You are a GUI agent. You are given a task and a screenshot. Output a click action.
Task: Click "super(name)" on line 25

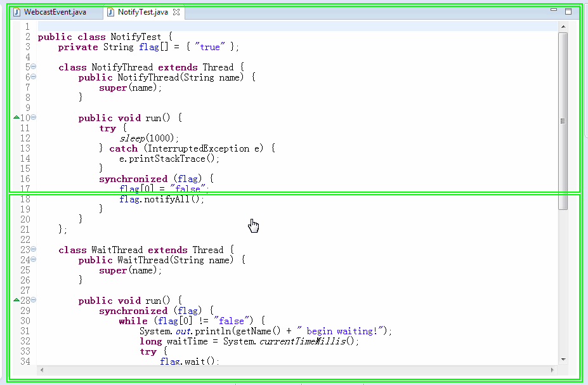[130, 270]
